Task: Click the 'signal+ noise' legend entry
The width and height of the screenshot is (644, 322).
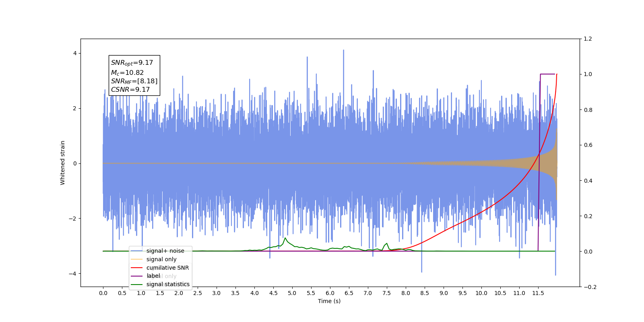Action: (165, 251)
